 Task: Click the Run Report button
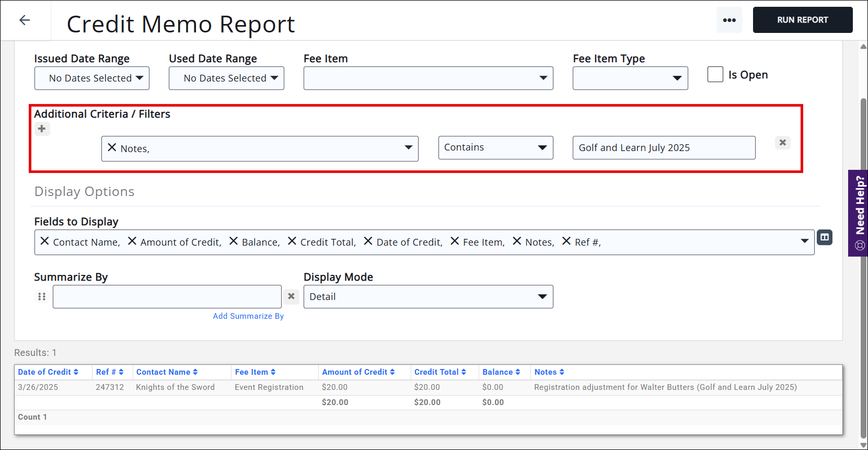[x=802, y=20]
